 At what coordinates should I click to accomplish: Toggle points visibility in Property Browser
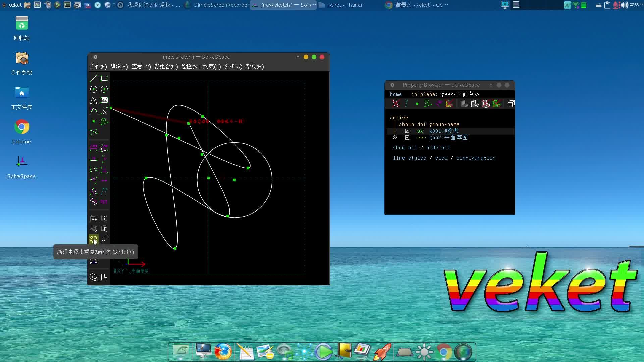[417, 104]
